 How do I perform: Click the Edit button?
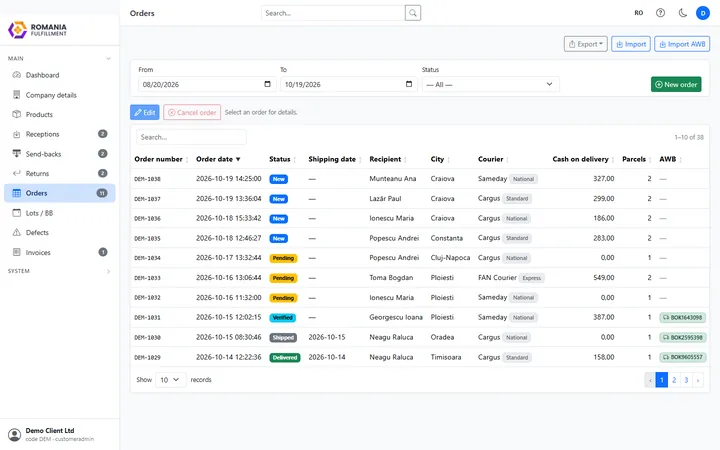coord(145,112)
